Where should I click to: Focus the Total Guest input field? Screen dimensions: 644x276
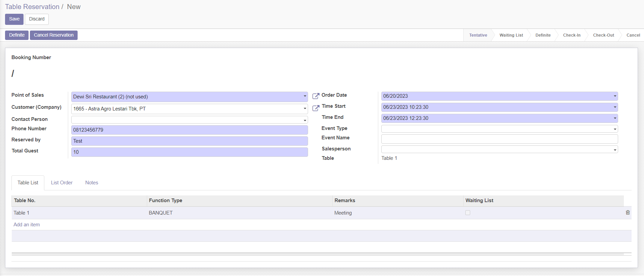pyautogui.click(x=189, y=152)
